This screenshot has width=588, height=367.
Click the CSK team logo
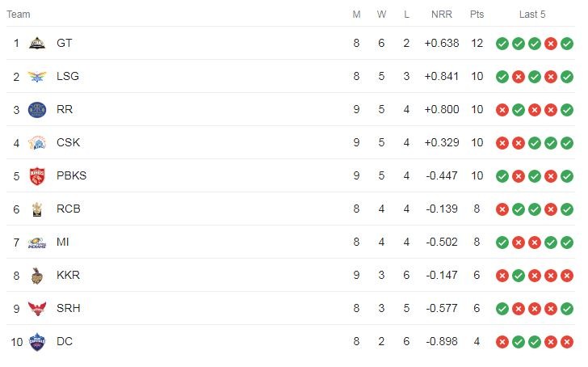point(37,143)
